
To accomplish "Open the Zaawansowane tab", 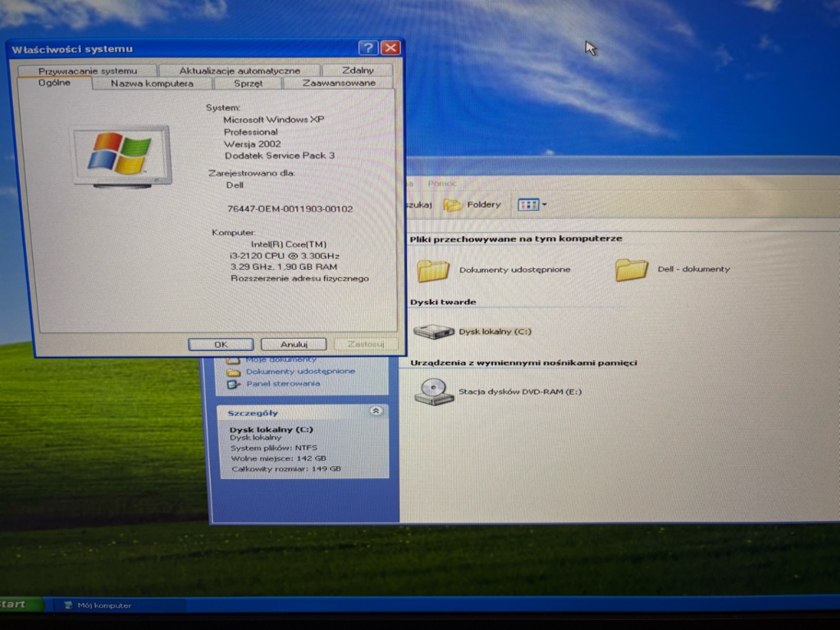I will 339,83.
